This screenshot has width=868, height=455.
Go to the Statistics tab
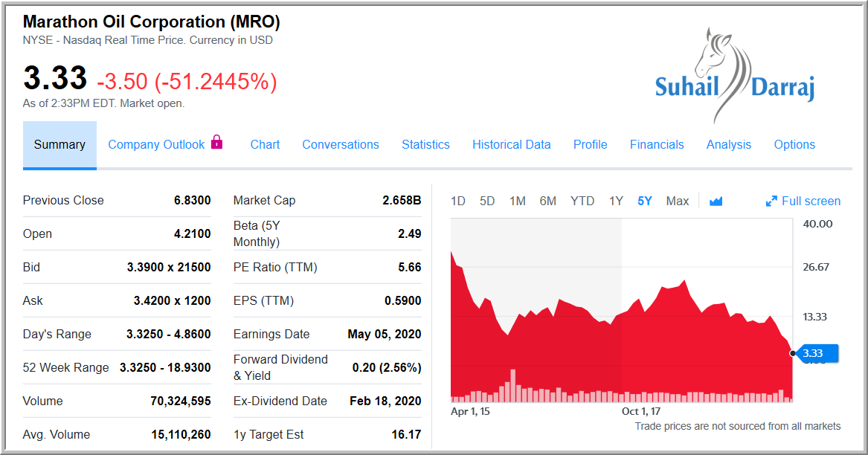point(425,144)
